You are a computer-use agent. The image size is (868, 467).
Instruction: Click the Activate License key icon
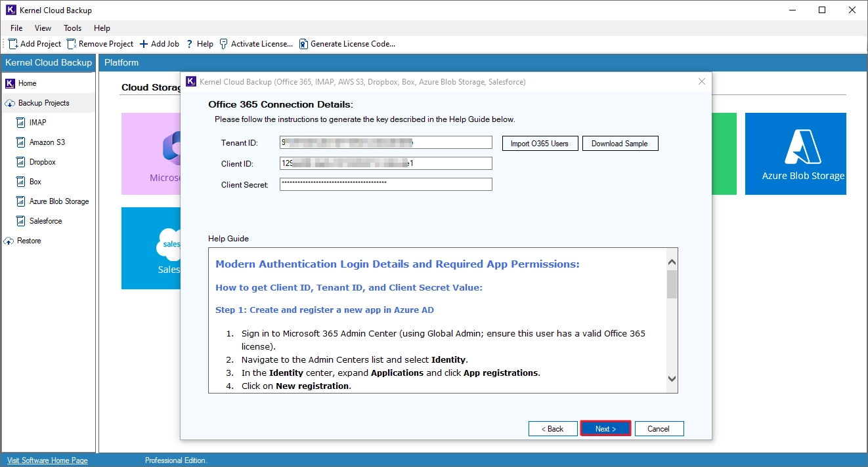tap(224, 44)
